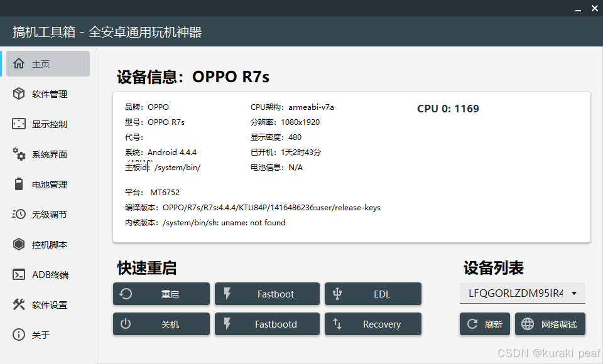Shut down device with 关机
Screen dimensions: 603x364
(x=161, y=324)
